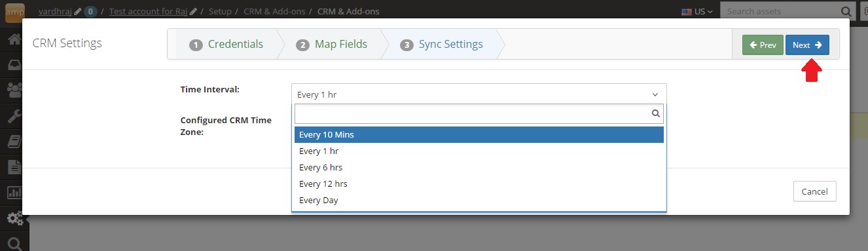The image size is (868, 251).
Task: Click the Search assets magnifier icon
Action: coord(846,11)
